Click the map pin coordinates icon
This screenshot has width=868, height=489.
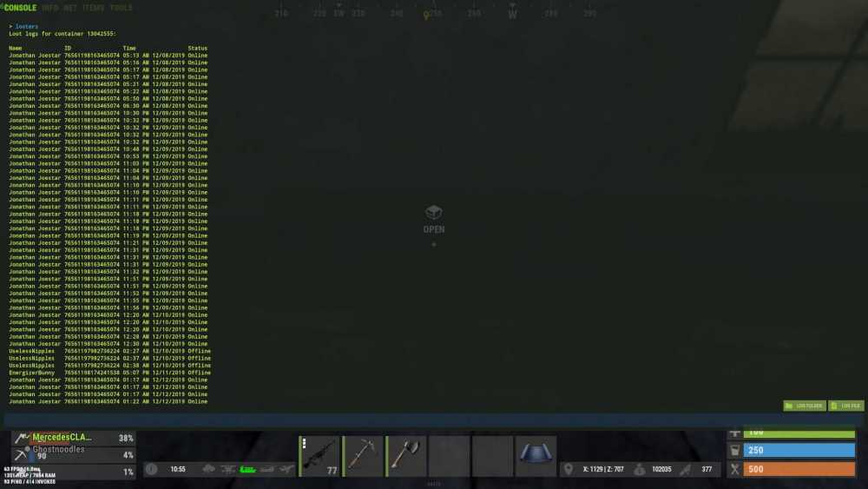pyautogui.click(x=569, y=469)
